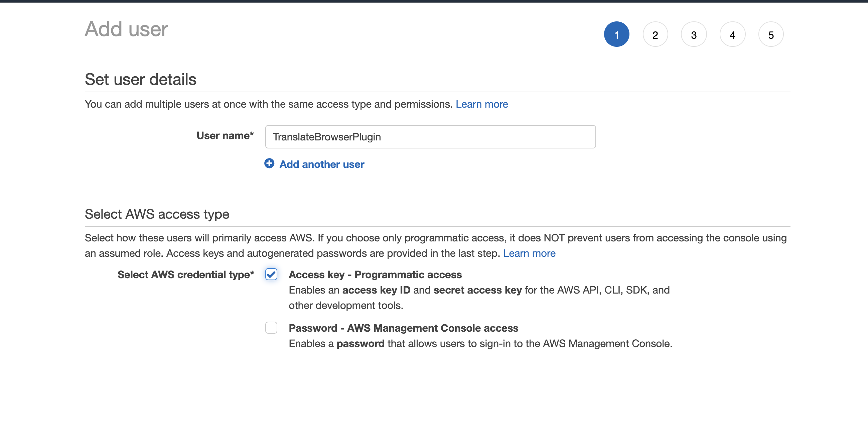
Task: Click the Add user page heading
Action: (x=126, y=29)
